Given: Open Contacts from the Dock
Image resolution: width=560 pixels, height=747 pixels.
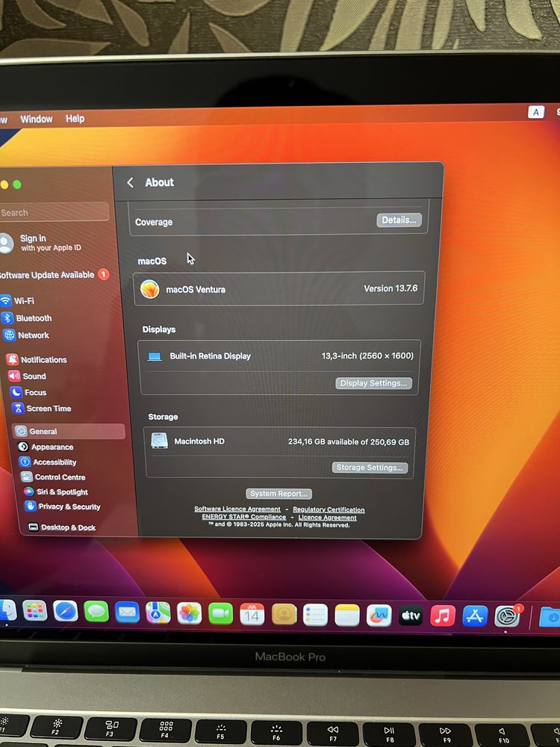Looking at the screenshot, I should (284, 615).
